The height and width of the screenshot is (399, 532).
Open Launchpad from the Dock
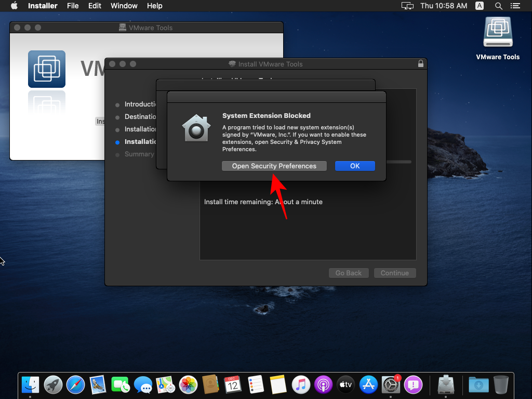point(52,385)
